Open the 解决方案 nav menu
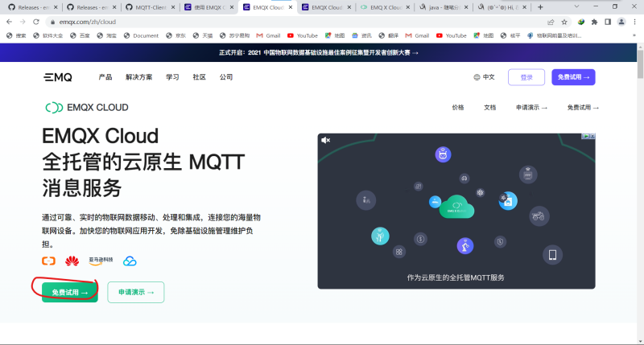This screenshot has width=644, height=345. pyautogui.click(x=138, y=77)
